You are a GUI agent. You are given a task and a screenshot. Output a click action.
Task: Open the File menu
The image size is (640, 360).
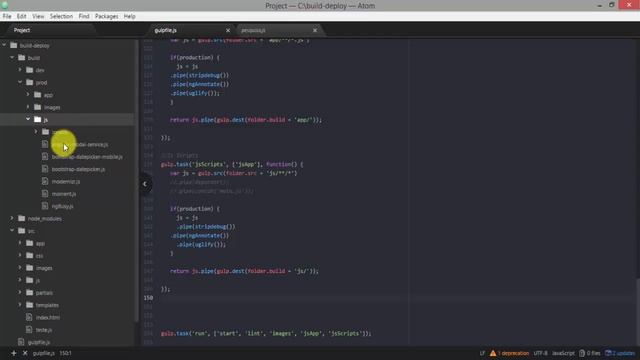click(x=7, y=16)
